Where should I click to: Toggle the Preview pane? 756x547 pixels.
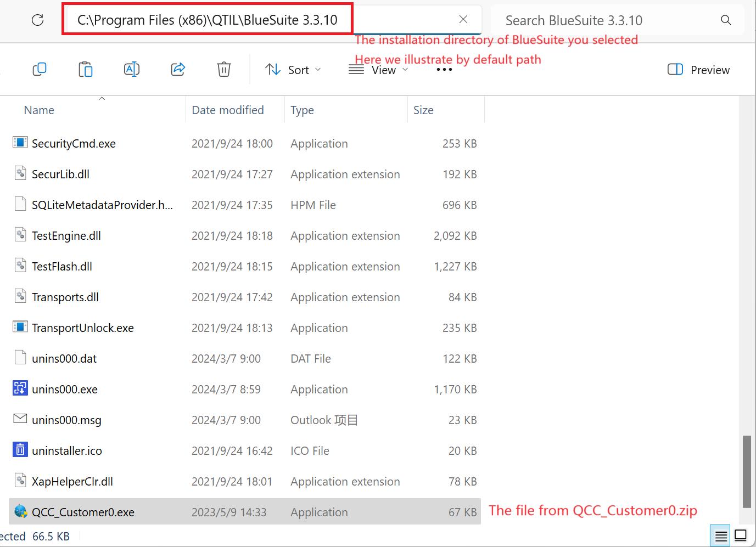pyautogui.click(x=698, y=70)
